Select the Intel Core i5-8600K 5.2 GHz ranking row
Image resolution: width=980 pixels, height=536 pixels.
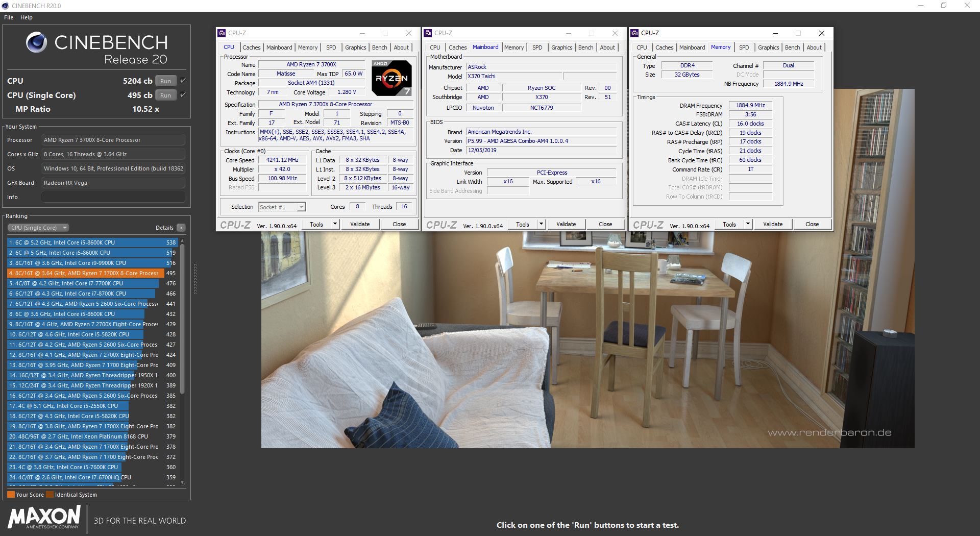92,242
